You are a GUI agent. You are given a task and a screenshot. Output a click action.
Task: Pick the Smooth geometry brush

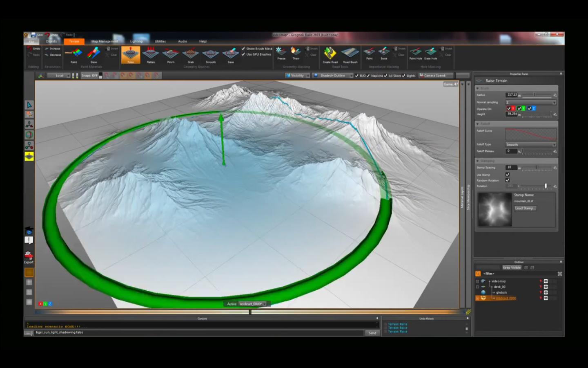[x=211, y=54]
